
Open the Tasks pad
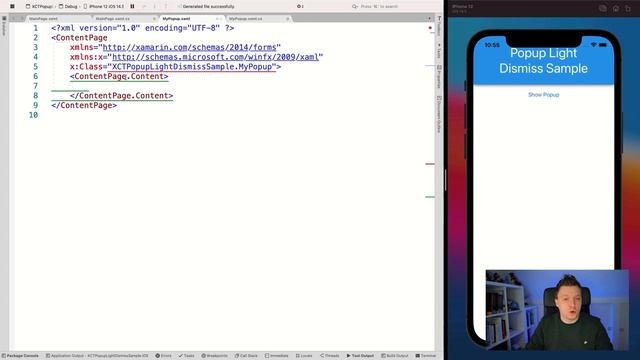187,356
